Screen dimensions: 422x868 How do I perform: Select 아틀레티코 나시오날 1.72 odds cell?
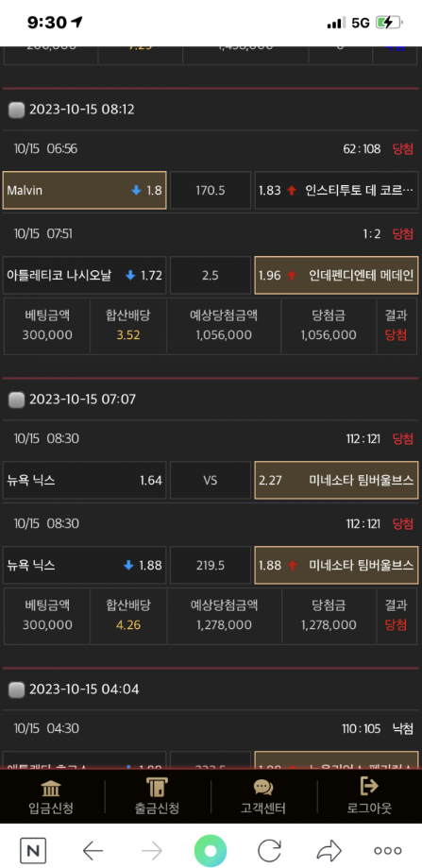tap(85, 275)
